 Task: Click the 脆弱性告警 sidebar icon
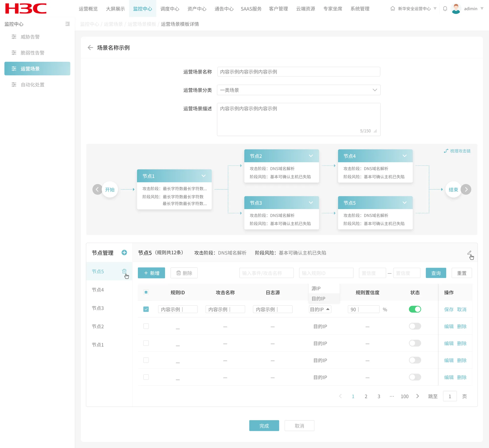coord(14,53)
